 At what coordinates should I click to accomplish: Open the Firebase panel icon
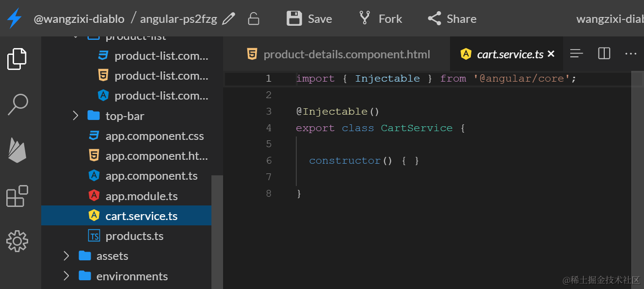17,150
